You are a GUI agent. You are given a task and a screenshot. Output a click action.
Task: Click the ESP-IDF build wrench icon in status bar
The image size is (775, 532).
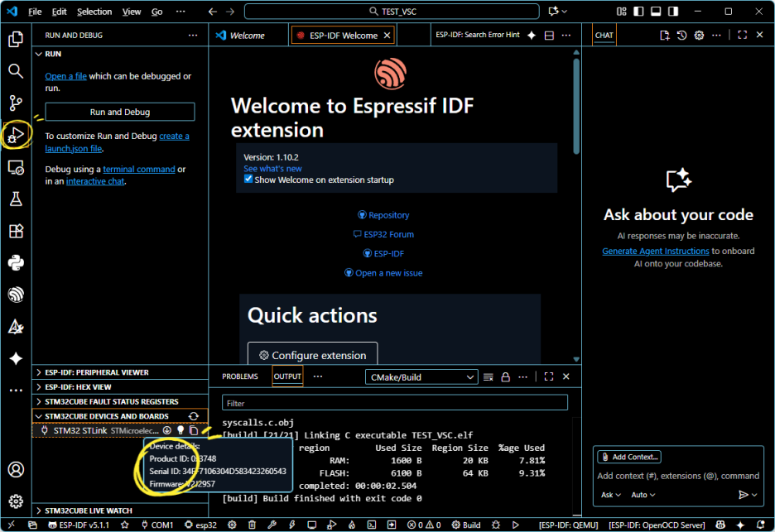tap(272, 525)
